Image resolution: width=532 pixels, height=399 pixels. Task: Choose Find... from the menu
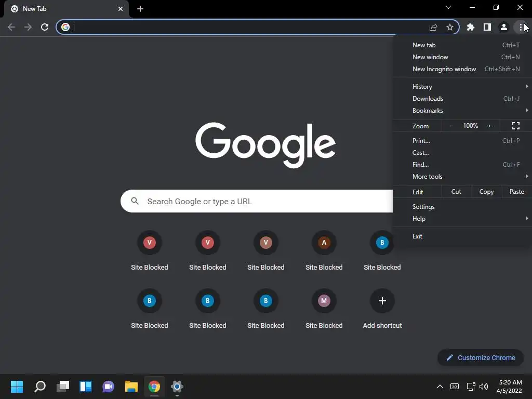pyautogui.click(x=462, y=165)
